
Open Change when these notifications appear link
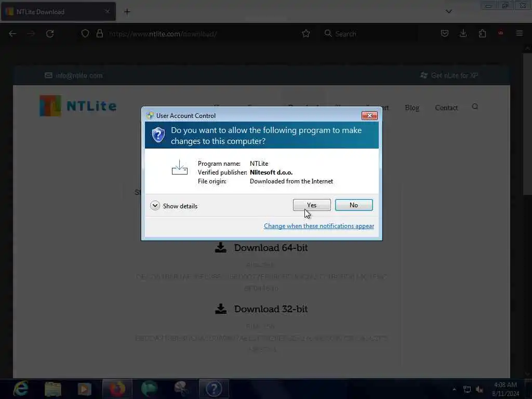[x=319, y=226]
